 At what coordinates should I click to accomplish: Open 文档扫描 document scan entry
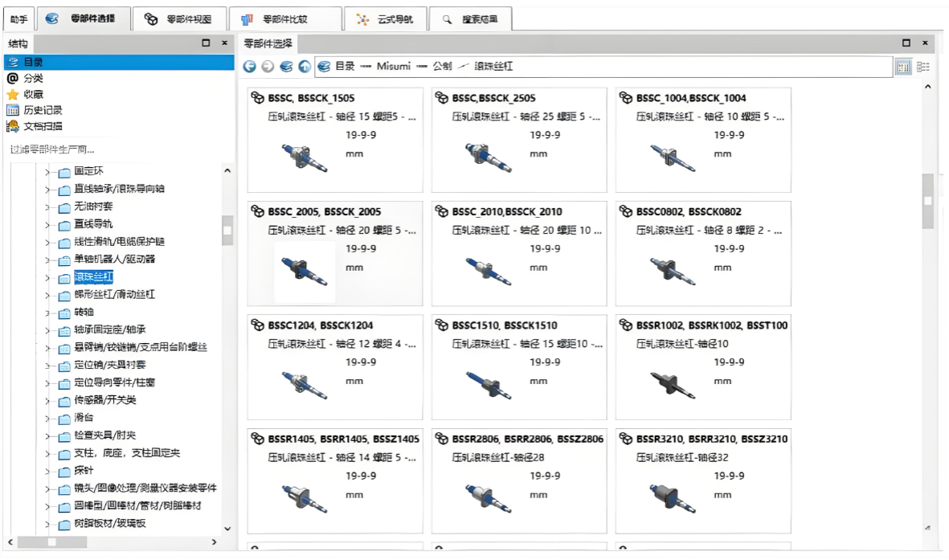point(42,126)
